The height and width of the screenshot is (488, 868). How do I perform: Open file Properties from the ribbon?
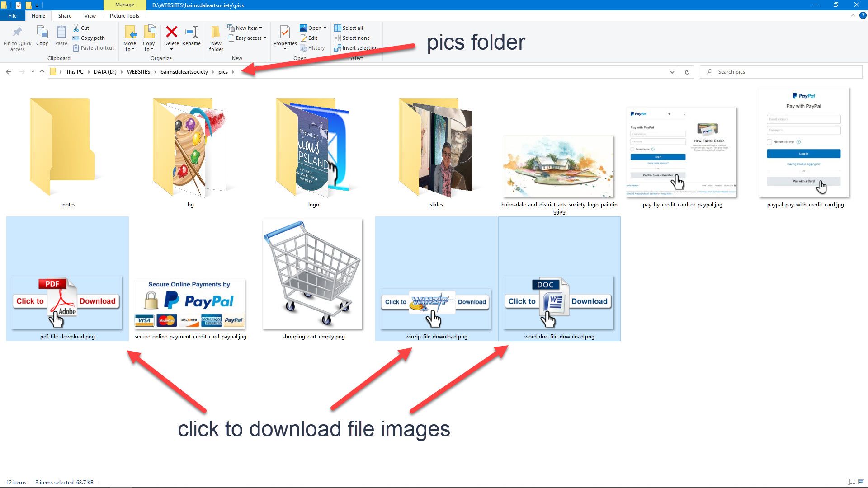[x=285, y=35]
